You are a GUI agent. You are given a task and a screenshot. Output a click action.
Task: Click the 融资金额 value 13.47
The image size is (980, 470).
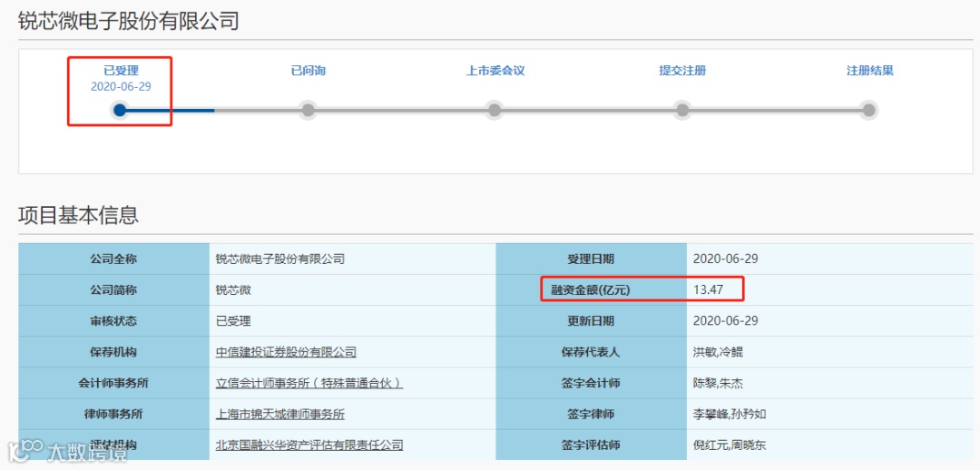point(708,290)
